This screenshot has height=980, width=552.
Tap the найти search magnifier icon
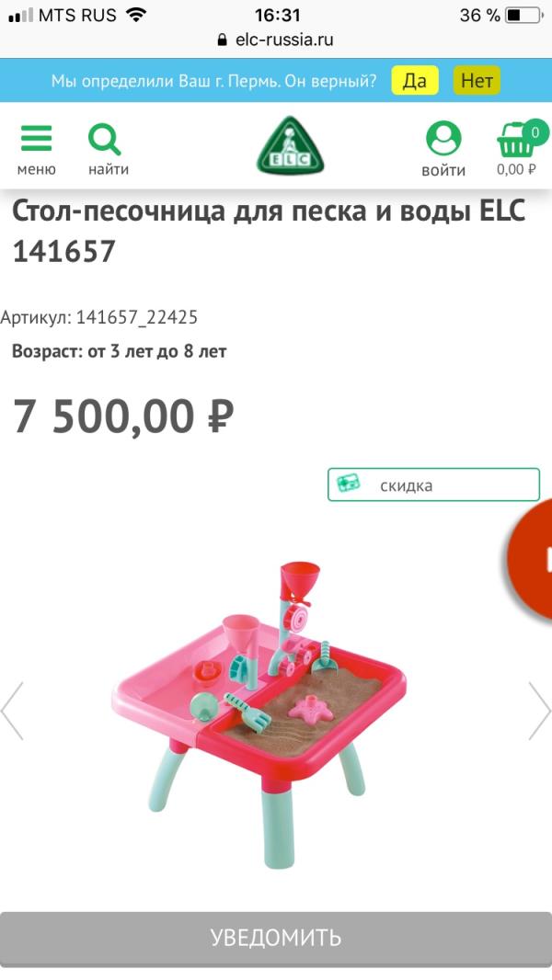[104, 140]
